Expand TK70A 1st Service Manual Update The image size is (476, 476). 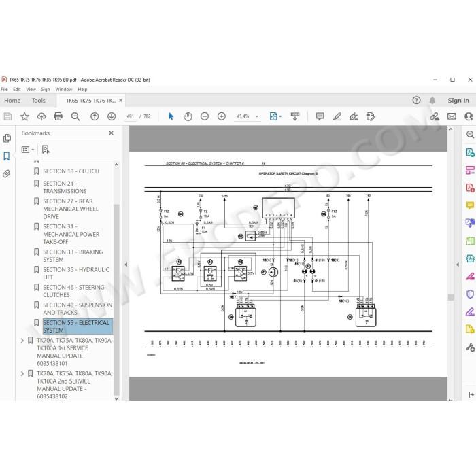[x=22, y=341]
